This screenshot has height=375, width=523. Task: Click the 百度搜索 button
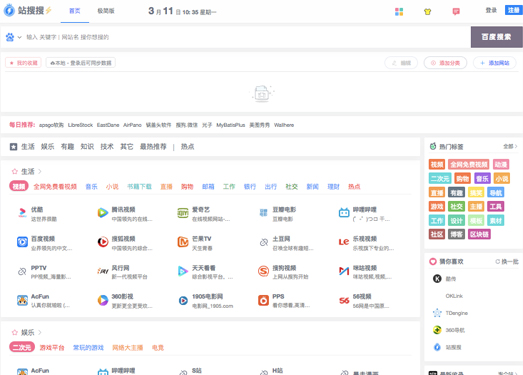pyautogui.click(x=496, y=37)
